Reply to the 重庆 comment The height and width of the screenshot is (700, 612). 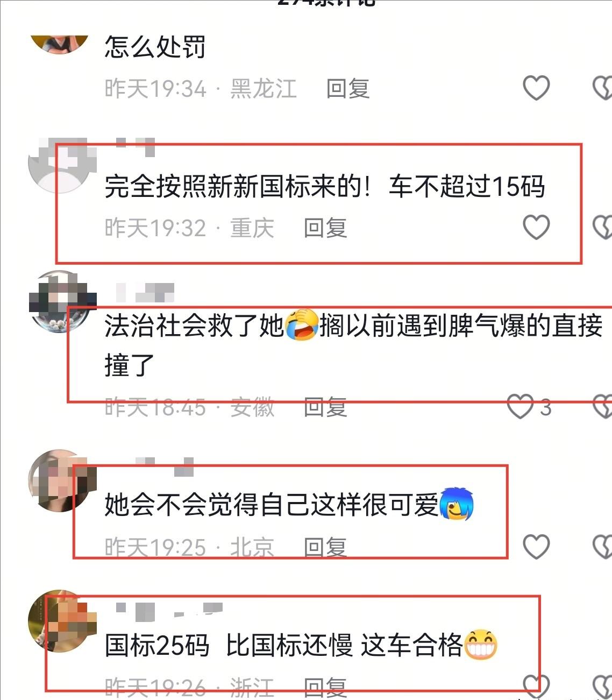pyautogui.click(x=325, y=228)
